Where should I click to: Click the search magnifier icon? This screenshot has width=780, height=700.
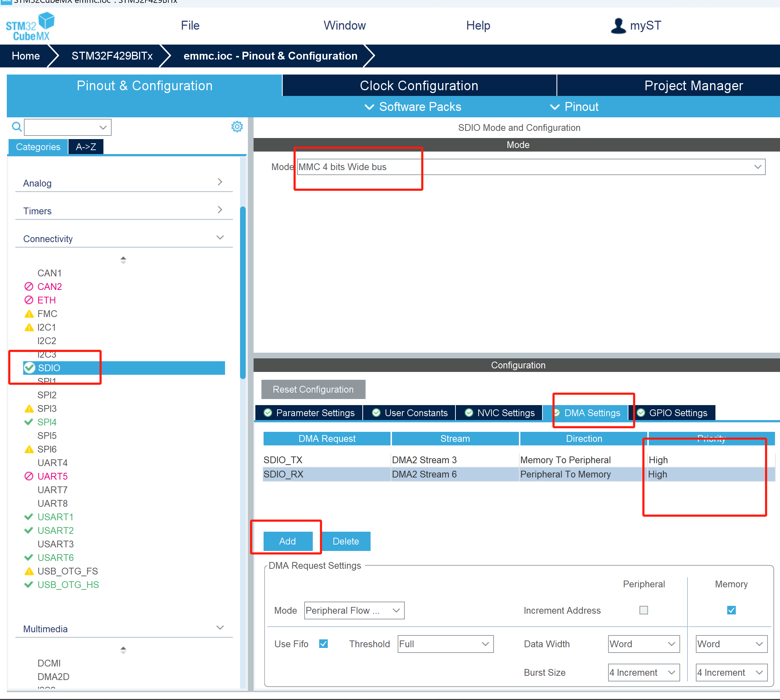click(x=16, y=127)
